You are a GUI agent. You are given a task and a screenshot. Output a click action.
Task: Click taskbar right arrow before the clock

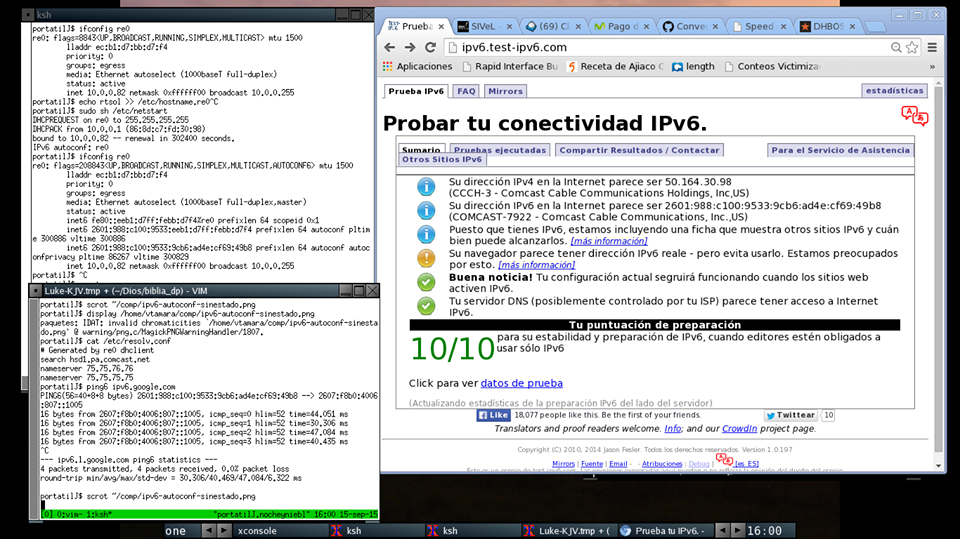click(x=738, y=530)
